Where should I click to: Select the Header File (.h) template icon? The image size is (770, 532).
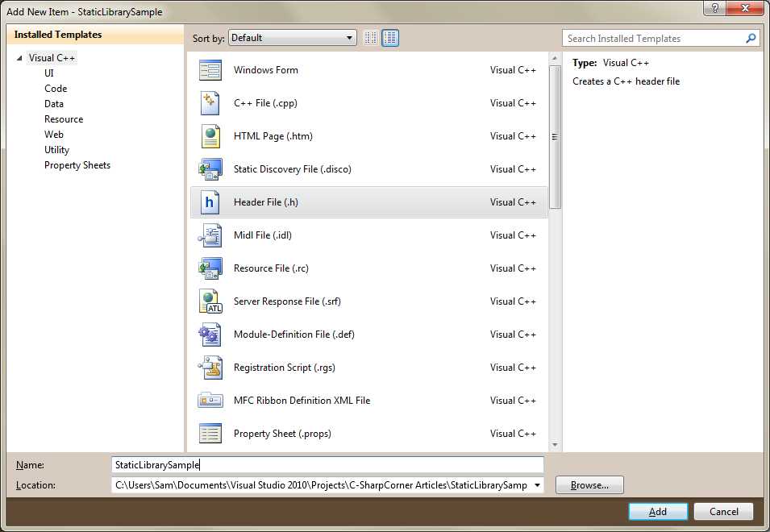pyautogui.click(x=210, y=202)
